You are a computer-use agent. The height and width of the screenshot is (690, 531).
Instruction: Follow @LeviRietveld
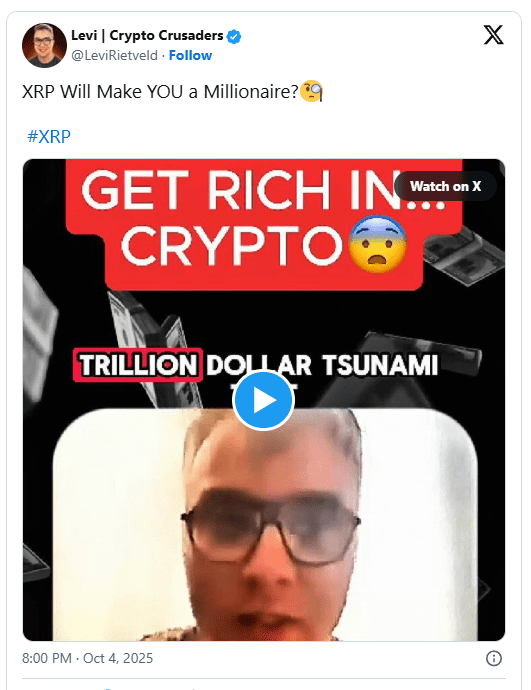pos(190,55)
